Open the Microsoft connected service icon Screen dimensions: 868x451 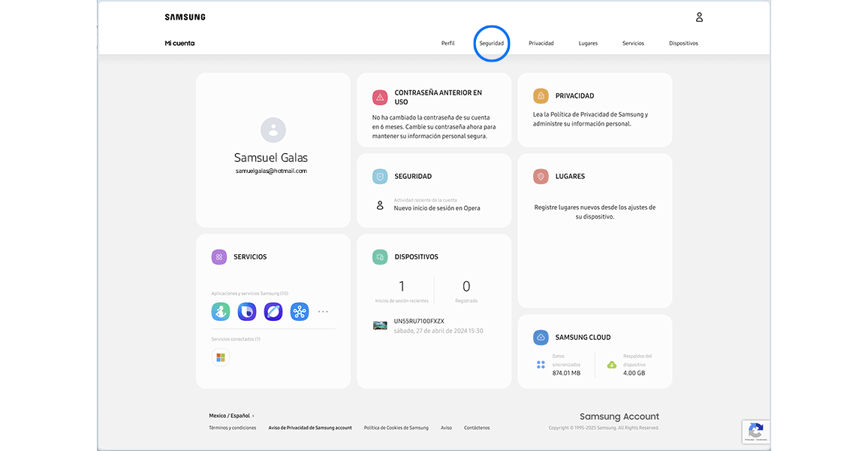220,357
